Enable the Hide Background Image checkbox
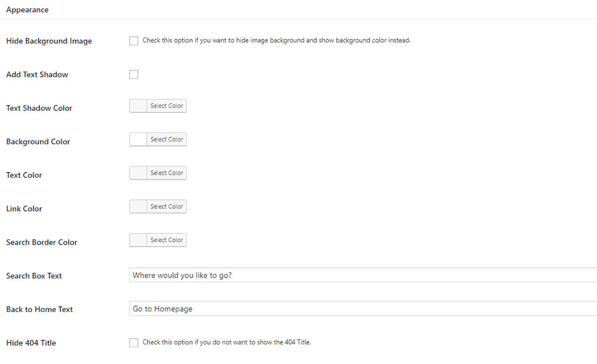The image size is (597, 364). [x=134, y=41]
